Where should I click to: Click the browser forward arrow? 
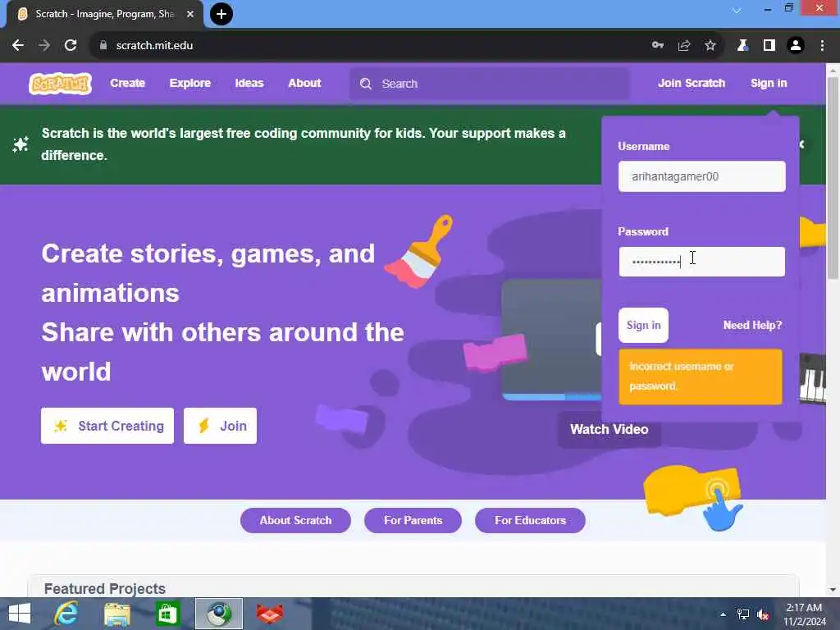(44, 46)
